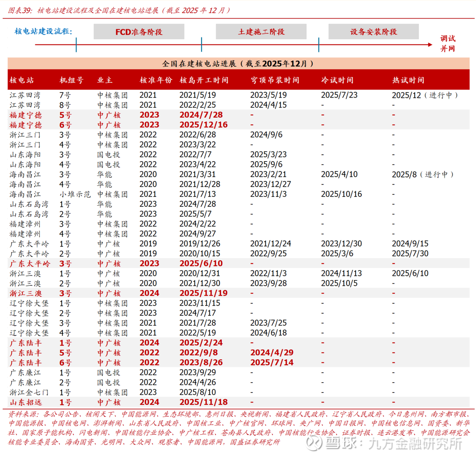Click the 穹顶吊装时间 column header

(275, 80)
